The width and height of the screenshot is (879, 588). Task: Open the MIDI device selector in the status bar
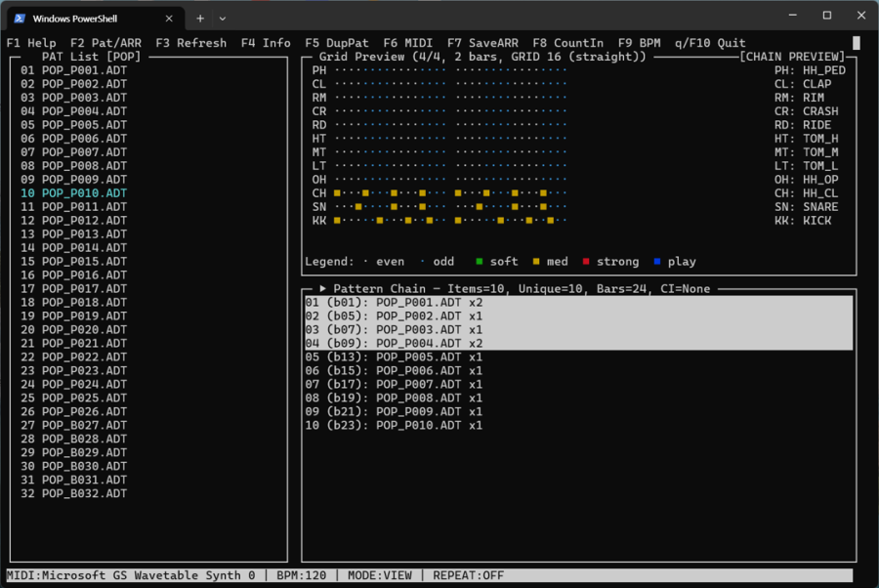(x=127, y=575)
